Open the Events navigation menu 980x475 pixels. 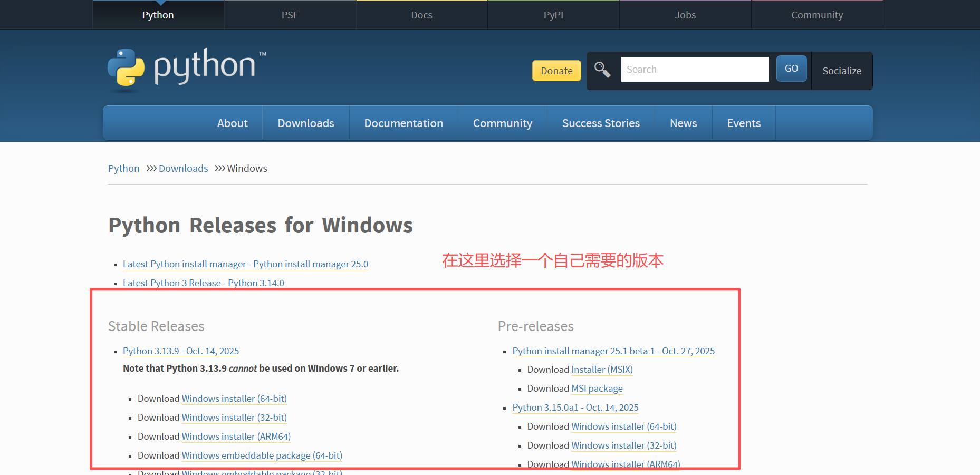744,123
